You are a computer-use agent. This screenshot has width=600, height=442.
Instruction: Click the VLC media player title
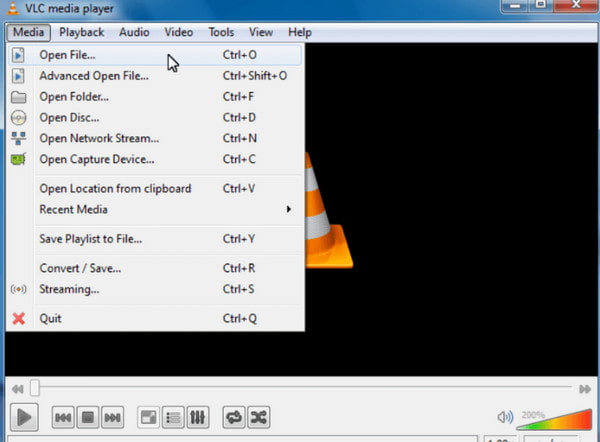69,8
